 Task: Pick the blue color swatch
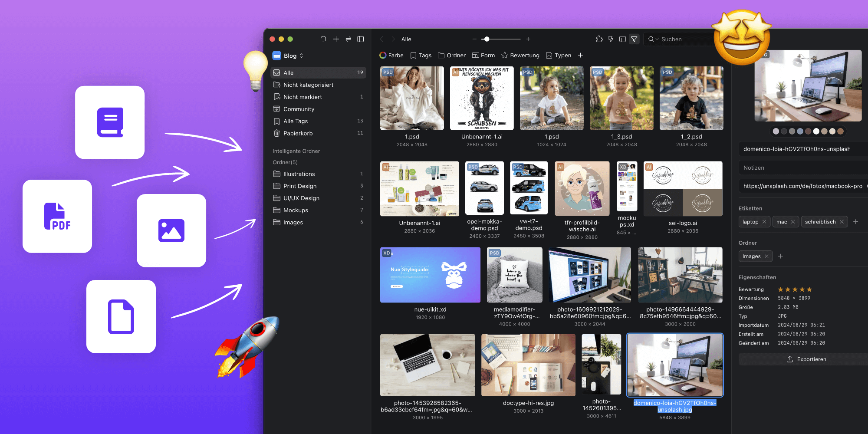pos(800,131)
